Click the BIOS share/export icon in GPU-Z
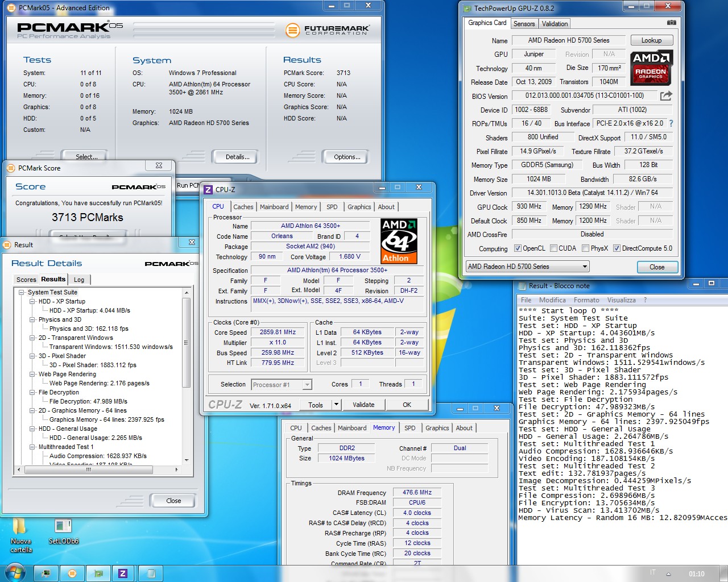Screen dimensions: 728x582 (666, 95)
